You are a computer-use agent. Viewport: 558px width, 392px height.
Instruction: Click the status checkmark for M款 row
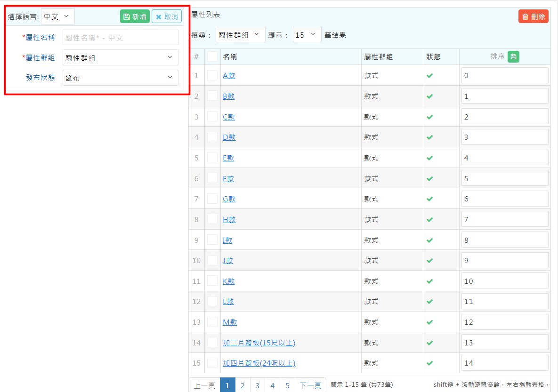pos(429,322)
